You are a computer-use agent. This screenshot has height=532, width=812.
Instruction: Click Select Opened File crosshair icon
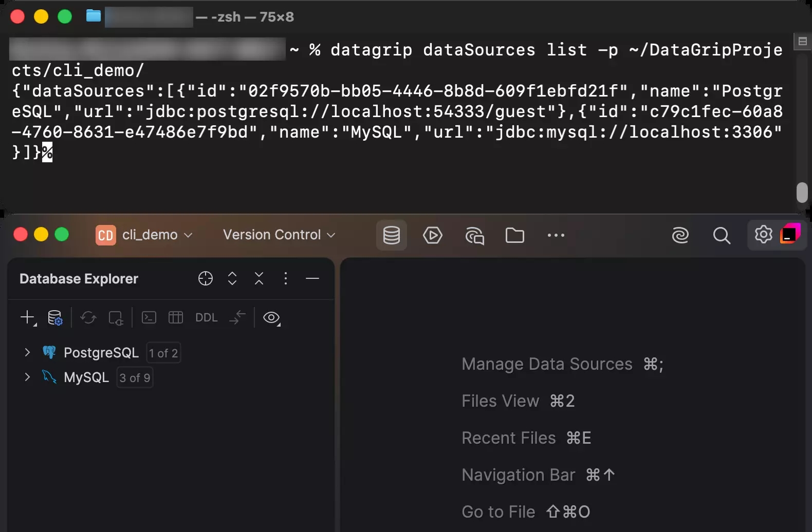(x=206, y=278)
